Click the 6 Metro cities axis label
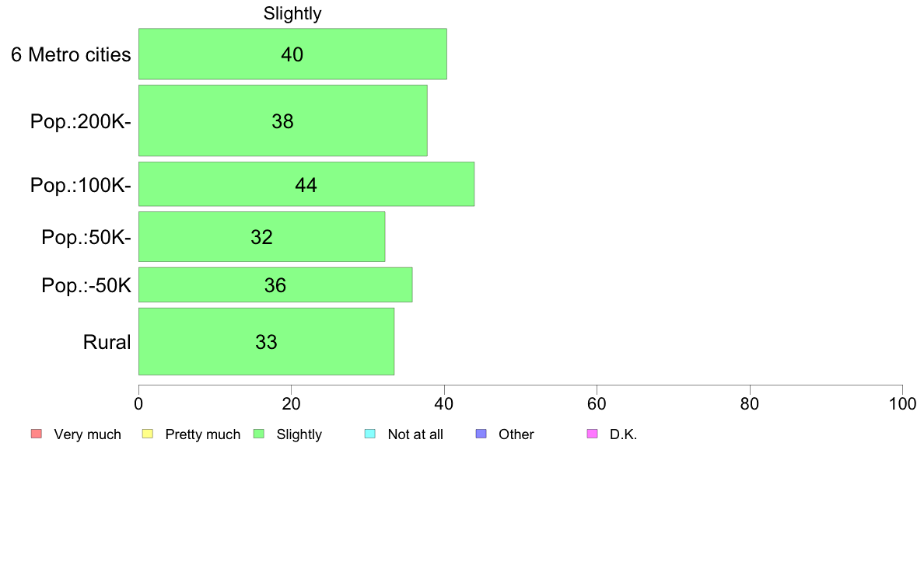 pyautogui.click(x=71, y=54)
